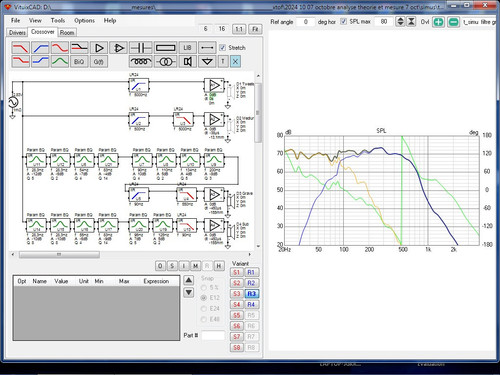500x375 pixels.
Task: Open the overlay name dropdown at top right
Action: pyautogui.click(x=479, y=22)
